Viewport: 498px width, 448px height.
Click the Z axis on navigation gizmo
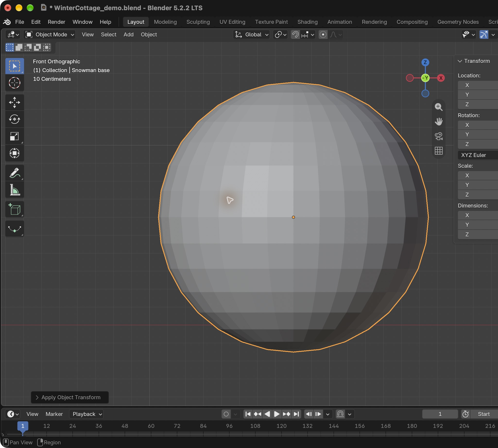[x=425, y=62]
